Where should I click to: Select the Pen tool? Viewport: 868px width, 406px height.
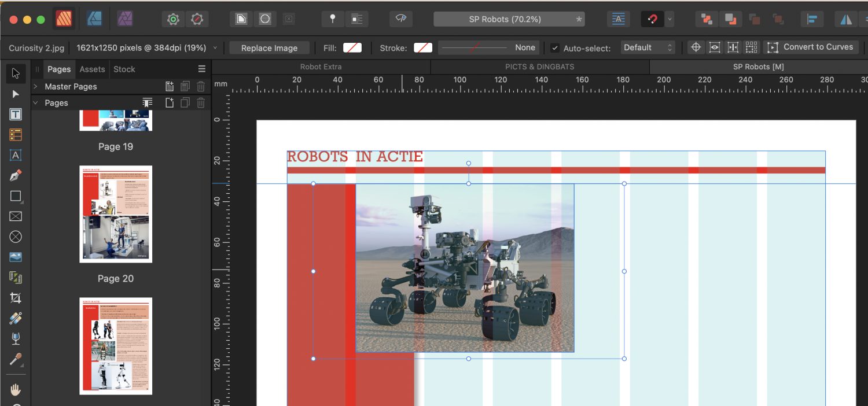pyautogui.click(x=16, y=175)
